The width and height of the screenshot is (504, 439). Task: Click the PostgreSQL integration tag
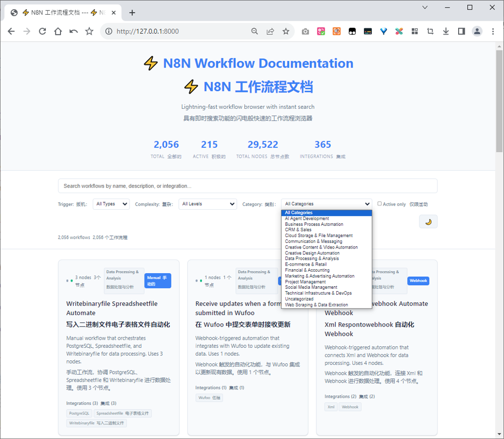pyautogui.click(x=79, y=413)
